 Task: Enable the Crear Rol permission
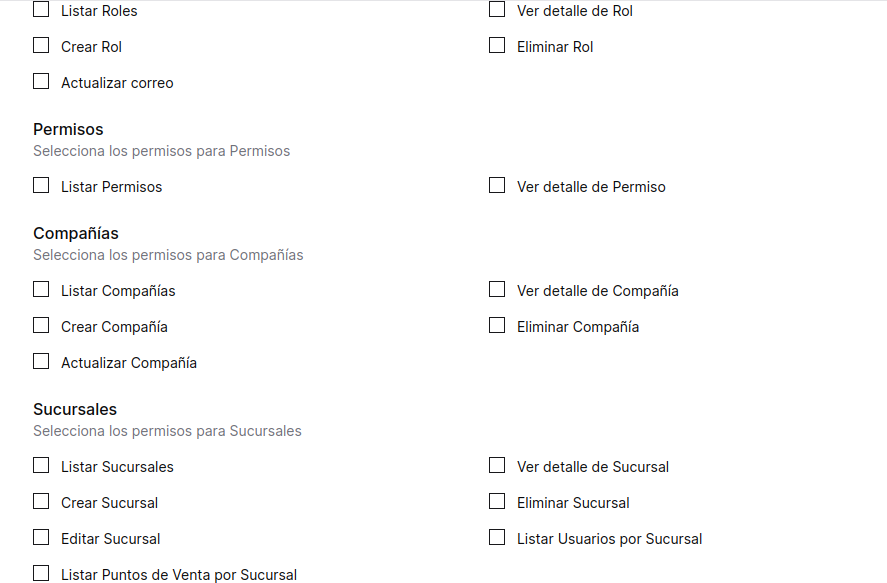click(41, 45)
